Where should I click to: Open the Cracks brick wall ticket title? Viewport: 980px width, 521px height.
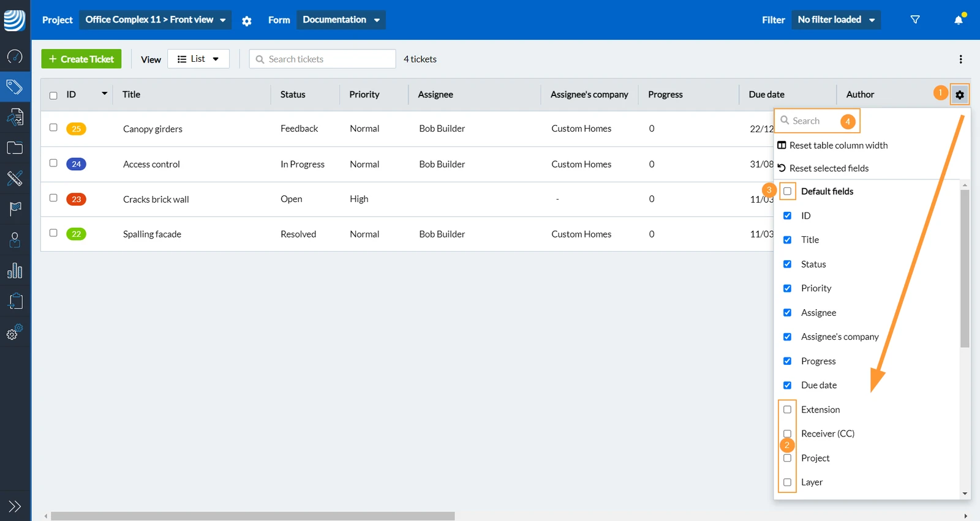[x=156, y=199]
